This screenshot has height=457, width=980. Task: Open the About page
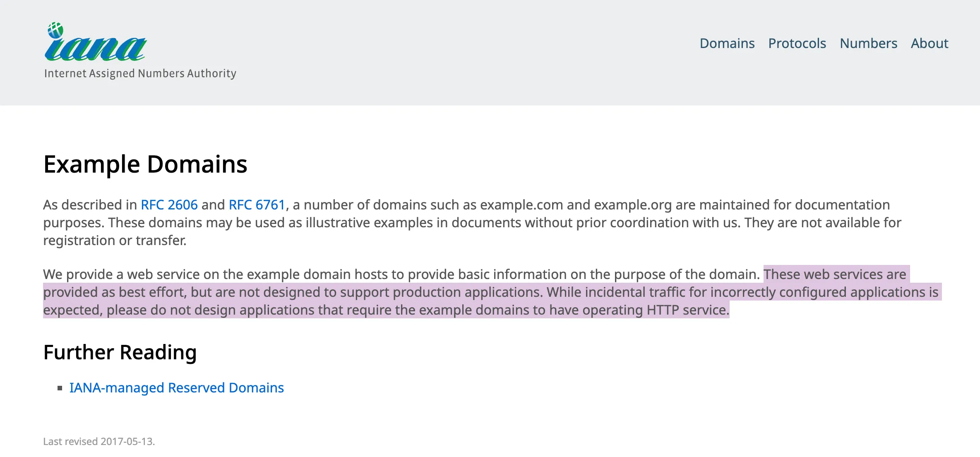[930, 43]
